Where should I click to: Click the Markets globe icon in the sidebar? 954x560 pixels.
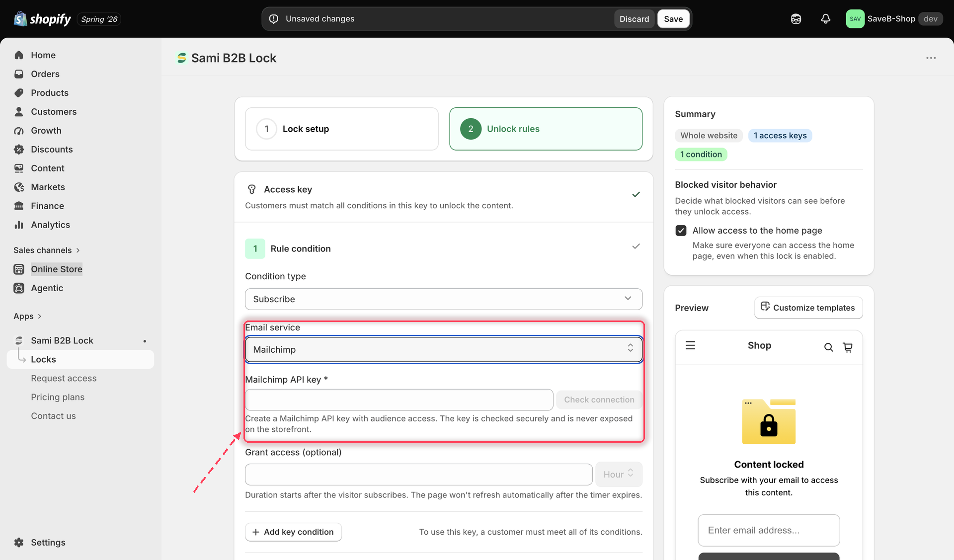click(19, 187)
